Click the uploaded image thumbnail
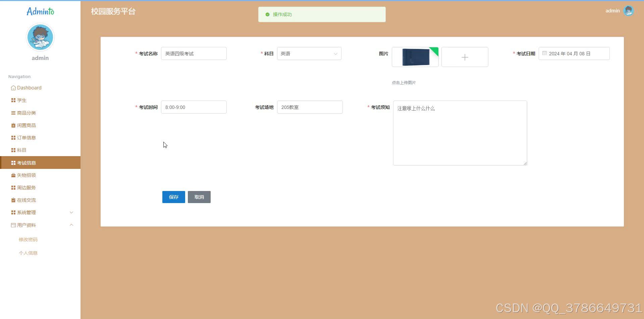Image resolution: width=644 pixels, height=319 pixels. click(415, 57)
